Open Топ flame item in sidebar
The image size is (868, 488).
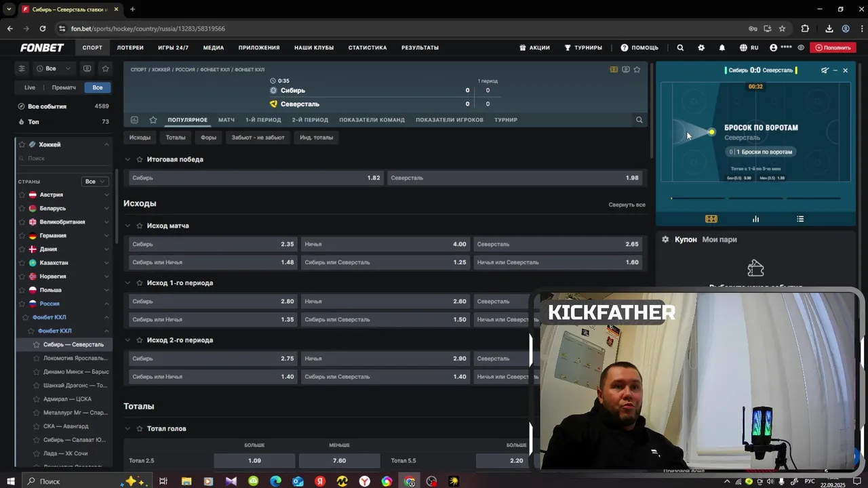point(62,122)
